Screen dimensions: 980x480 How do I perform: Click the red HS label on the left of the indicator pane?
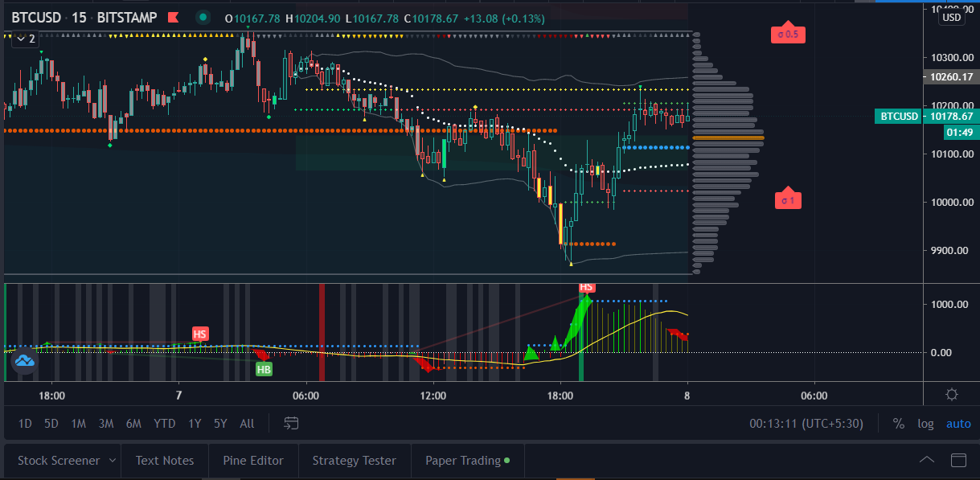click(x=199, y=334)
